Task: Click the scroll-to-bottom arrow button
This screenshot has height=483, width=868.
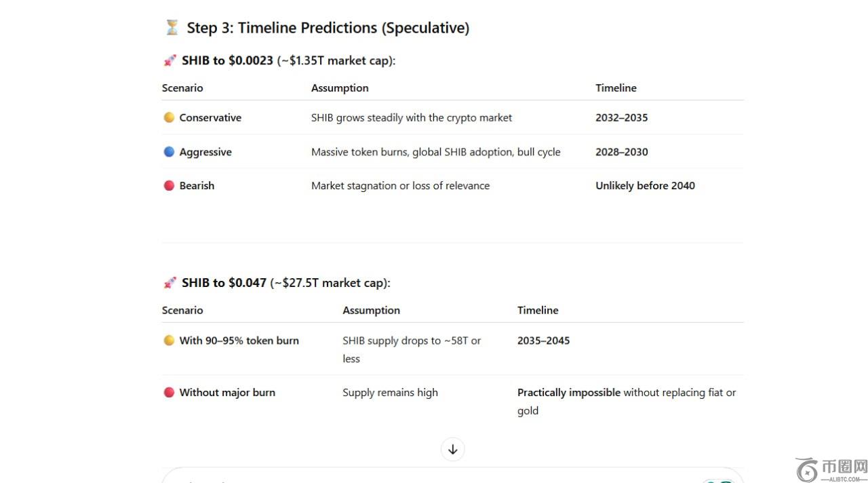Action: pyautogui.click(x=452, y=449)
